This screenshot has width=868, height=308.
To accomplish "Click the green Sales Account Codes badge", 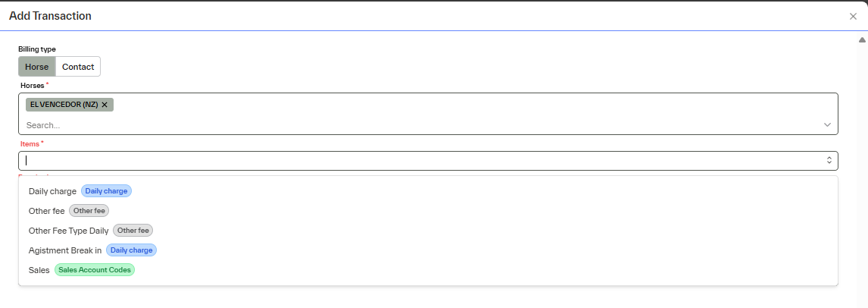I will [95, 270].
